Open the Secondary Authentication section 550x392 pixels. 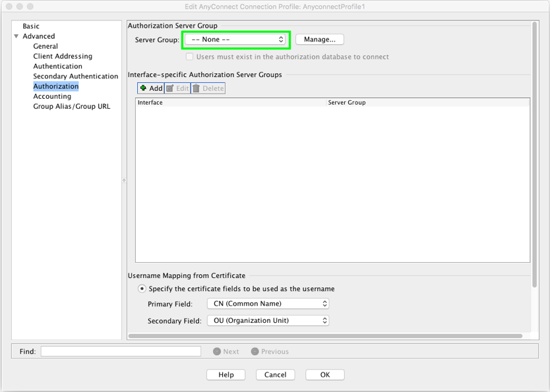click(76, 76)
